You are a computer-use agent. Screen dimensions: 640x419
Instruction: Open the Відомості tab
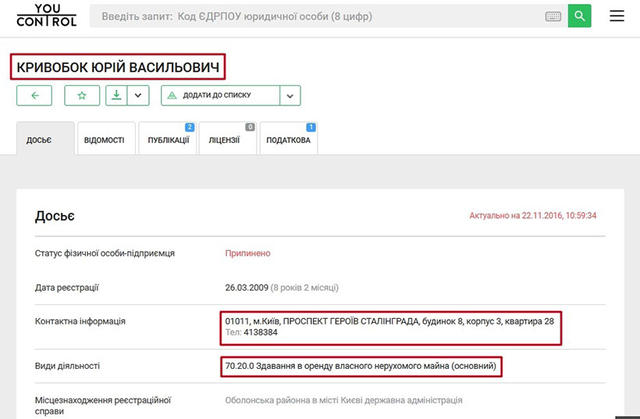(105, 141)
